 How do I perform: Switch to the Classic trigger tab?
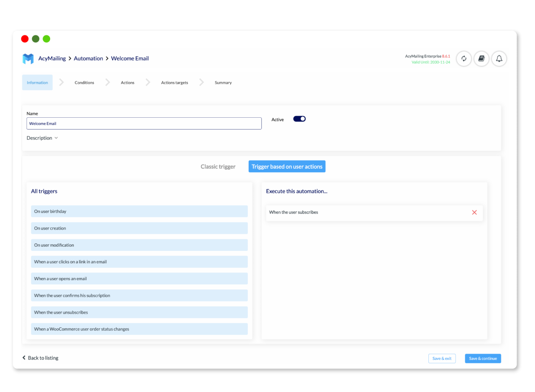(218, 167)
